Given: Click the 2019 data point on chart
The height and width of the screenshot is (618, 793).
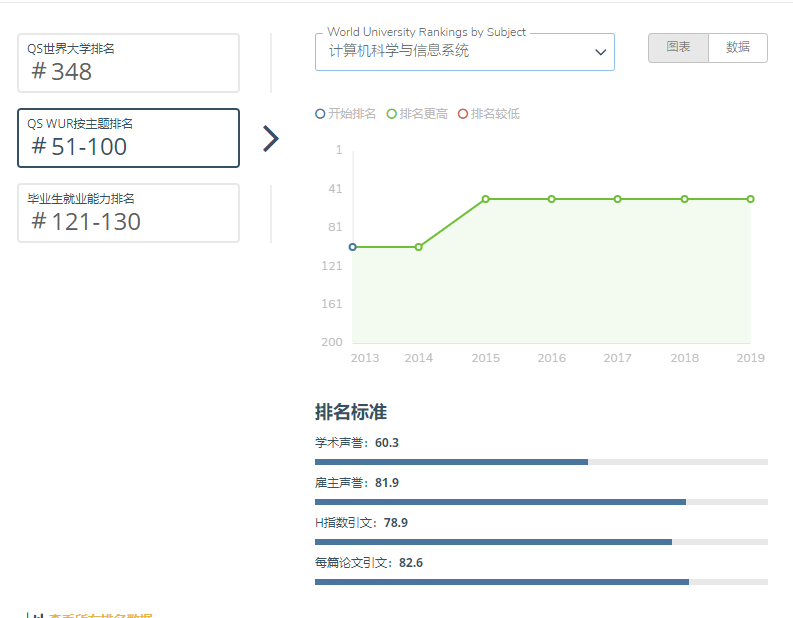Looking at the screenshot, I should [750, 199].
